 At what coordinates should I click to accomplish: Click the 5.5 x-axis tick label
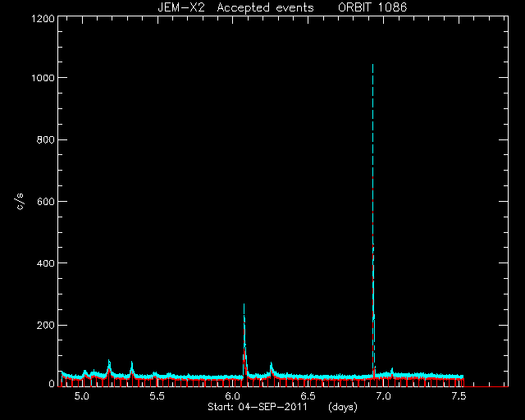(x=157, y=396)
